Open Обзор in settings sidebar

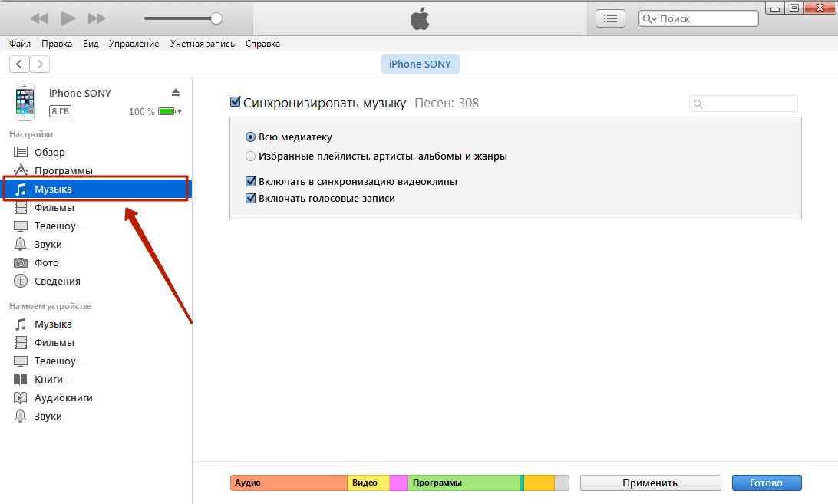coord(50,153)
